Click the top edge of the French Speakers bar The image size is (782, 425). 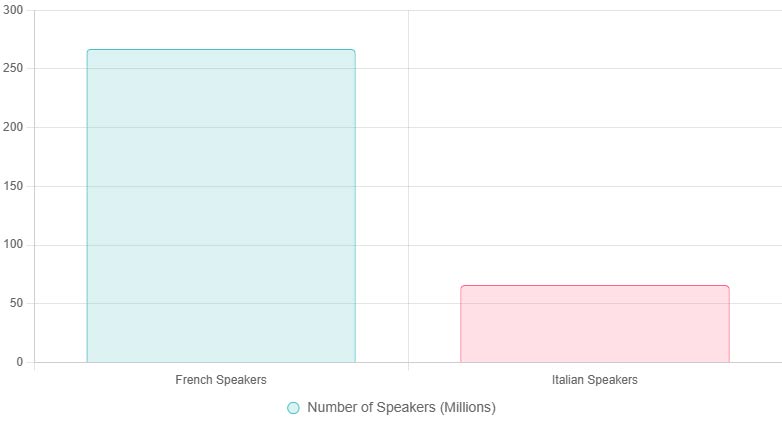click(221, 50)
